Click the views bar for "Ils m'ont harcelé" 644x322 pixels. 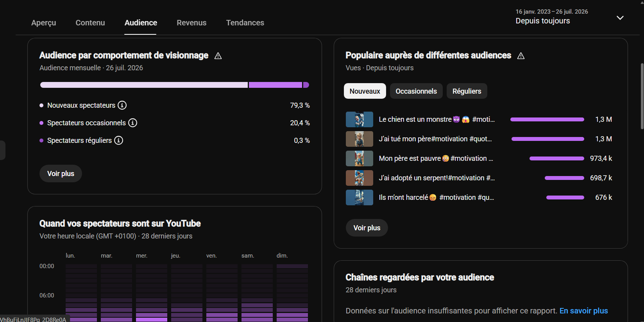tap(565, 197)
